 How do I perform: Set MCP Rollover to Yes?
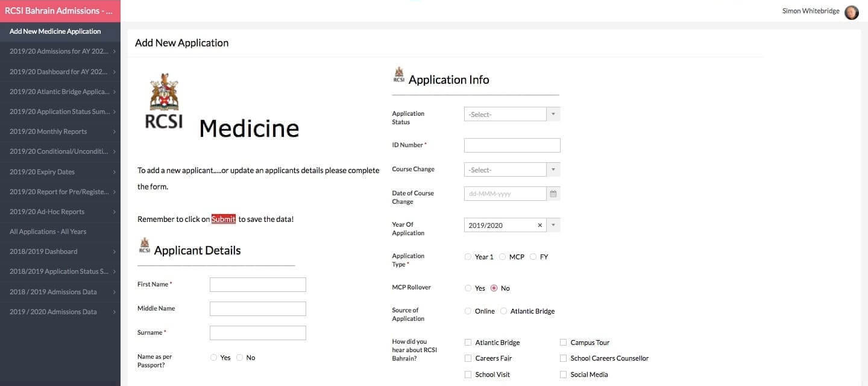pyautogui.click(x=468, y=288)
